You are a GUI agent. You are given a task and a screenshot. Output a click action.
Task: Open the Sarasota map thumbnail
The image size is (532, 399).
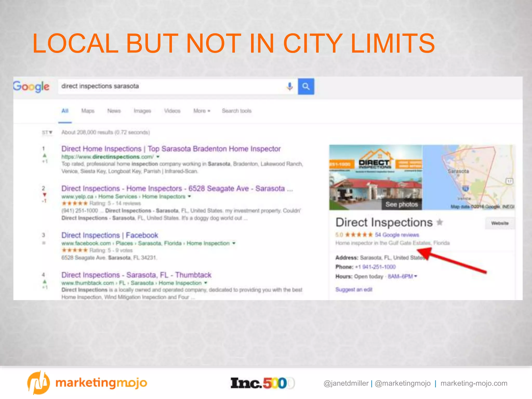(x=469, y=177)
